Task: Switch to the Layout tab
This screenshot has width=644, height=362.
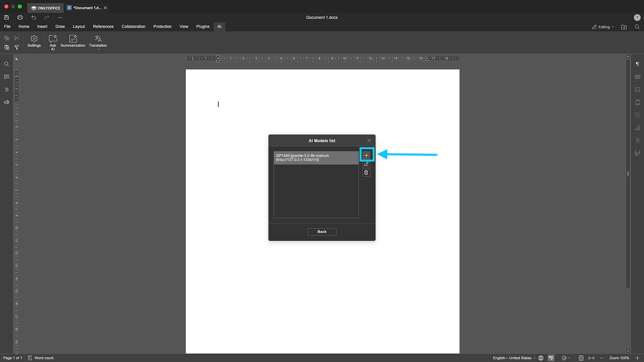Action: click(79, 27)
